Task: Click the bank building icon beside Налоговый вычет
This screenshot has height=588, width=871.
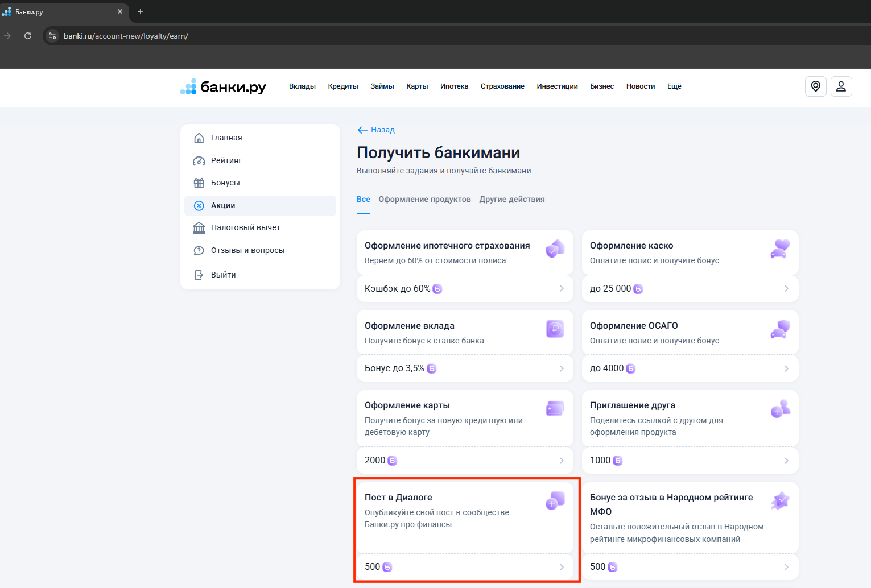Action: pyautogui.click(x=199, y=228)
